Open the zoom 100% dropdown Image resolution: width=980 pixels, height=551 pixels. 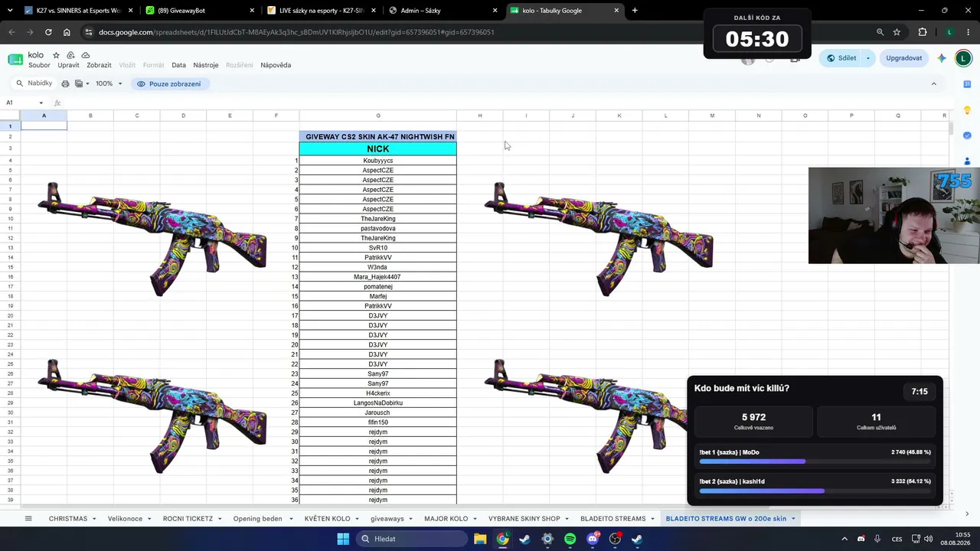[109, 83]
